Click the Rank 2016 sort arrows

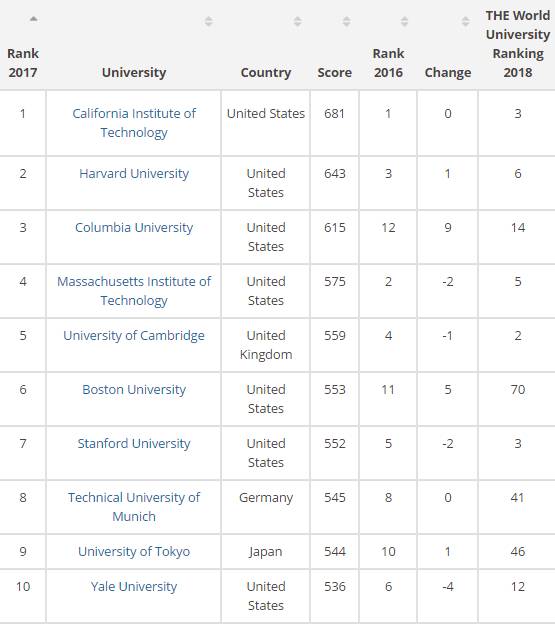point(404,21)
